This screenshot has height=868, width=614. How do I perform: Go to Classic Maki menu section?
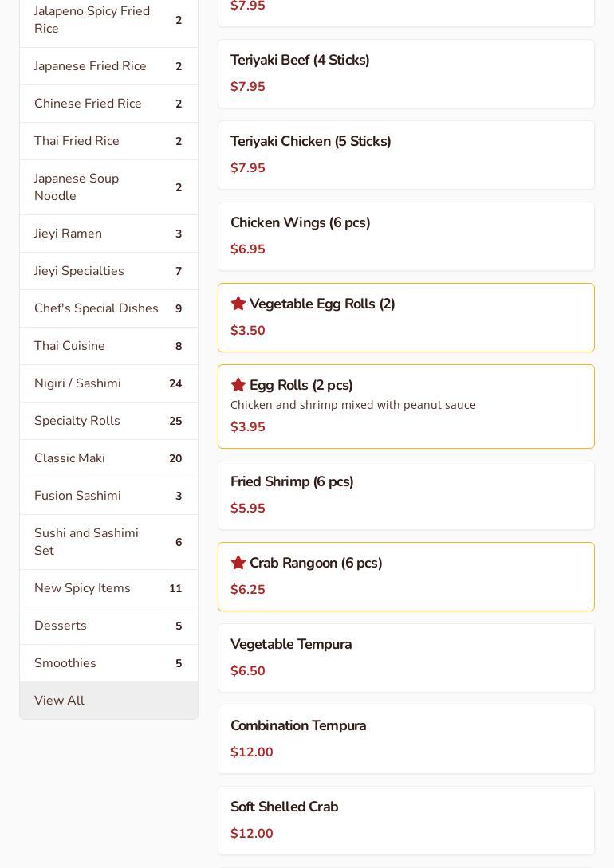click(x=108, y=458)
